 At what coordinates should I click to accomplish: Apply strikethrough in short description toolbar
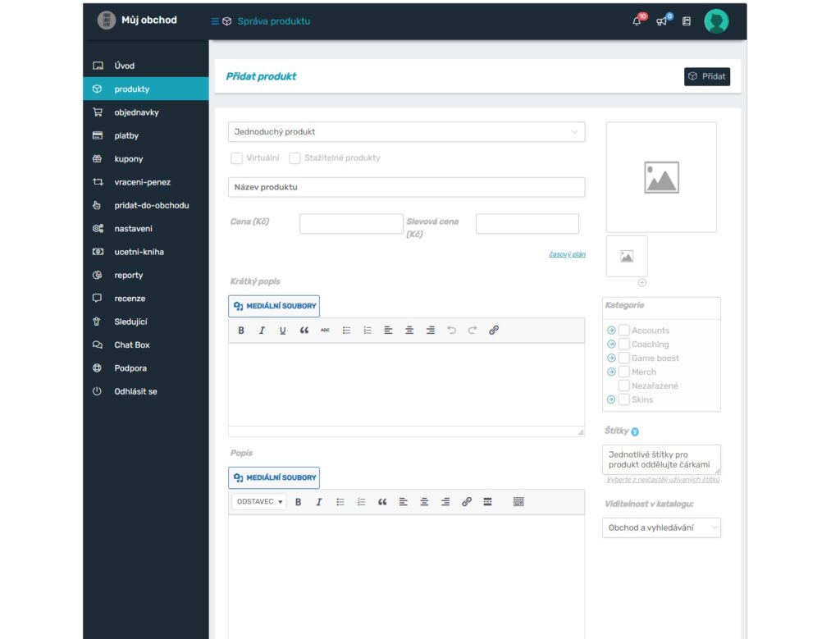point(325,331)
